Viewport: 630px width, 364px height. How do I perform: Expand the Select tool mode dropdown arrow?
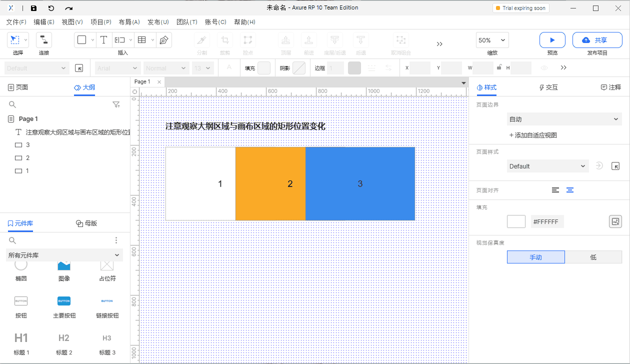click(x=26, y=40)
